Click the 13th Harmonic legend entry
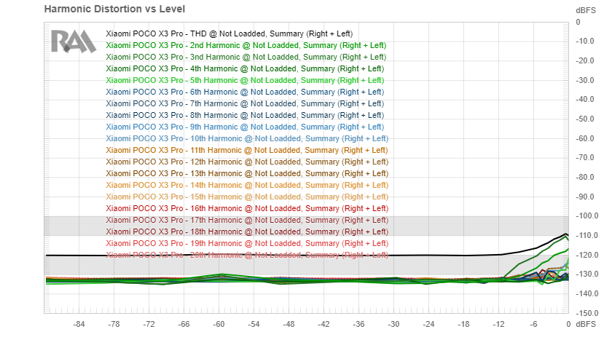 click(247, 173)
